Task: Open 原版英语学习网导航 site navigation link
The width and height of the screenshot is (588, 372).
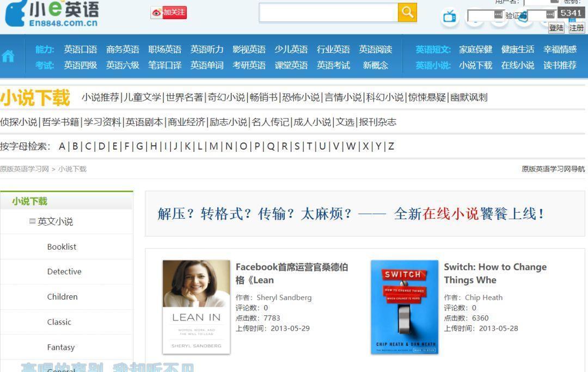Action: coord(553,169)
